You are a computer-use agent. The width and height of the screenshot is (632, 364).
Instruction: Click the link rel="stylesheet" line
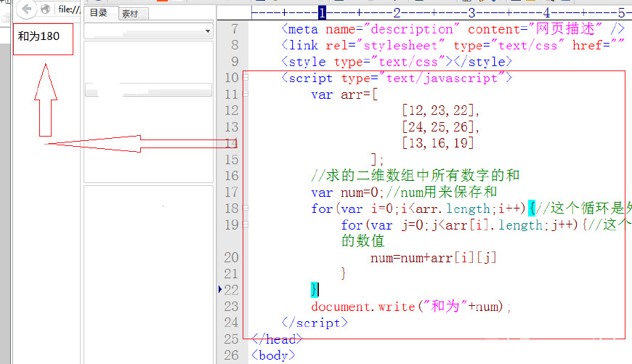[x=453, y=45]
